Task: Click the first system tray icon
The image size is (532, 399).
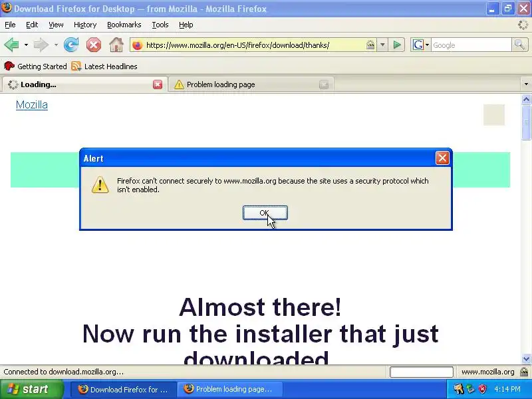Action: point(458,389)
